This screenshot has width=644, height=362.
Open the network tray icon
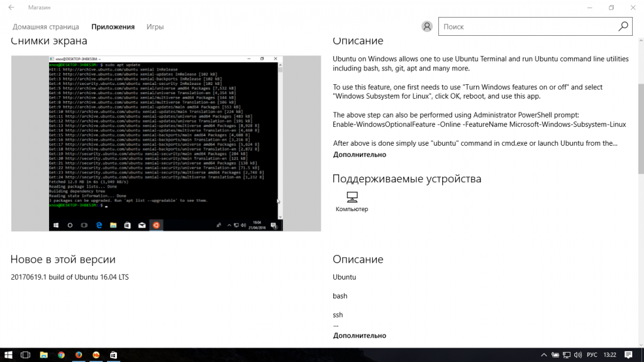click(x=567, y=355)
